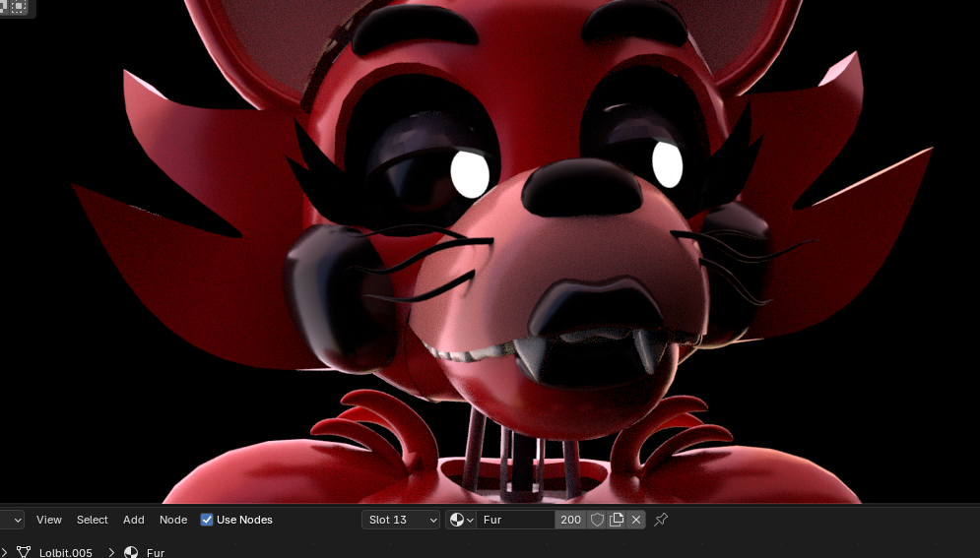Click the 200 material user count button
This screenshot has width=980, height=558.
coord(570,520)
